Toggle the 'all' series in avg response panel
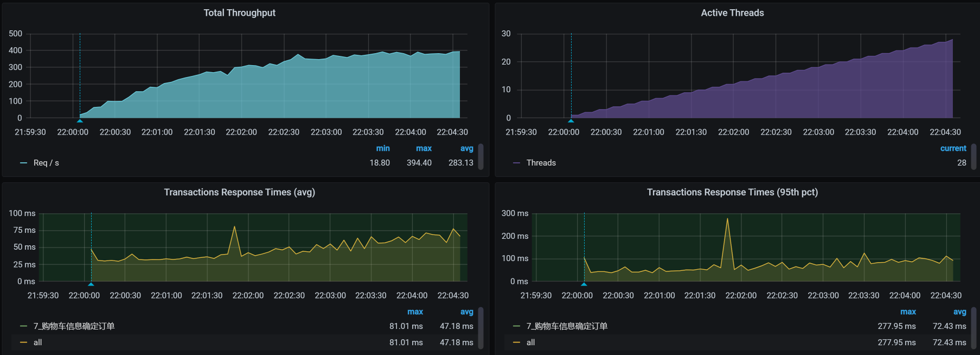 click(x=37, y=343)
